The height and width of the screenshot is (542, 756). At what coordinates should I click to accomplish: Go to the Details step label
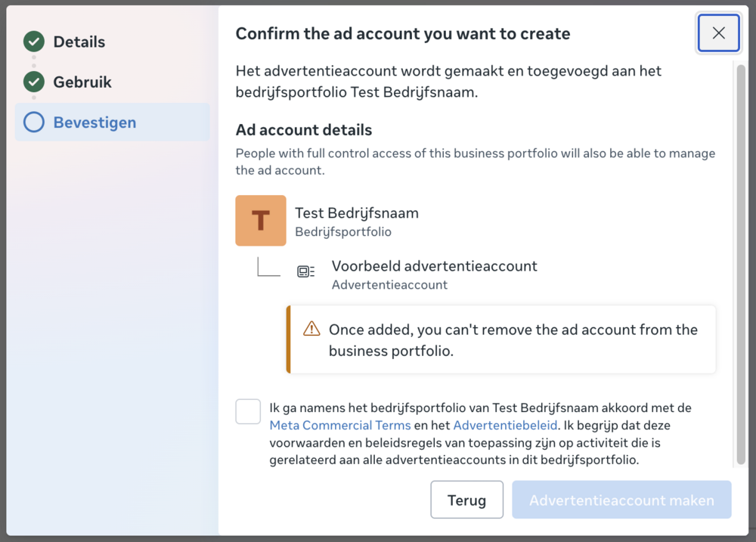click(x=79, y=42)
